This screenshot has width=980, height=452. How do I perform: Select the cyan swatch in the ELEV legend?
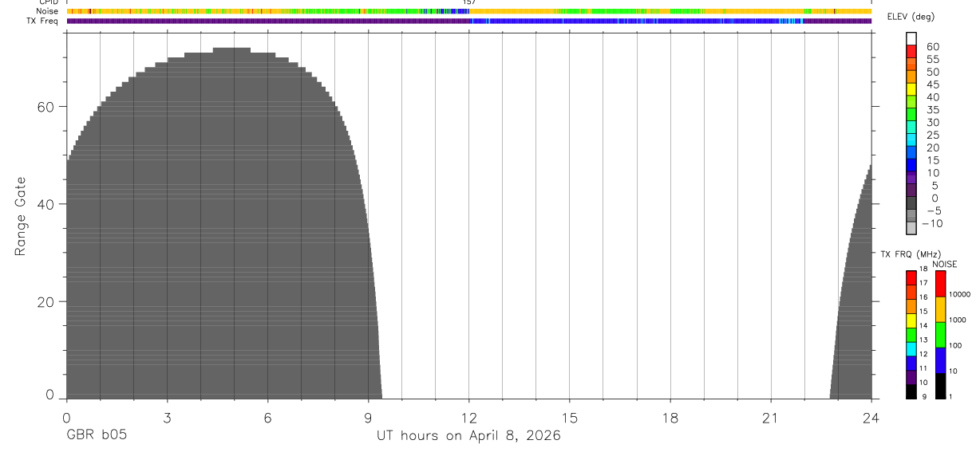pos(911,139)
